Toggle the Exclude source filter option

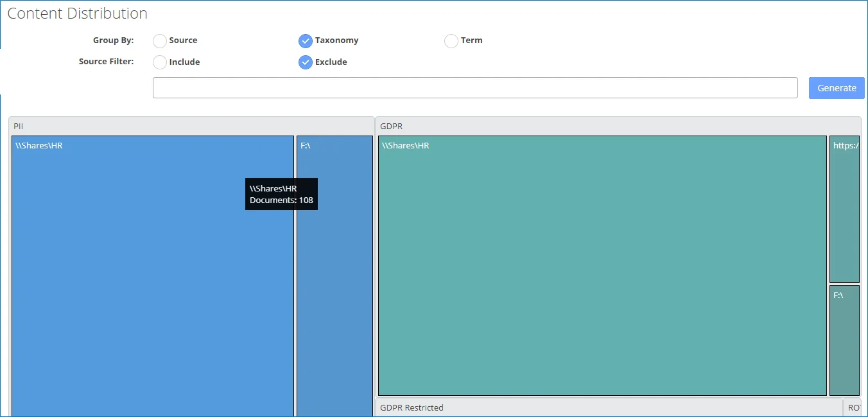pyautogui.click(x=306, y=62)
